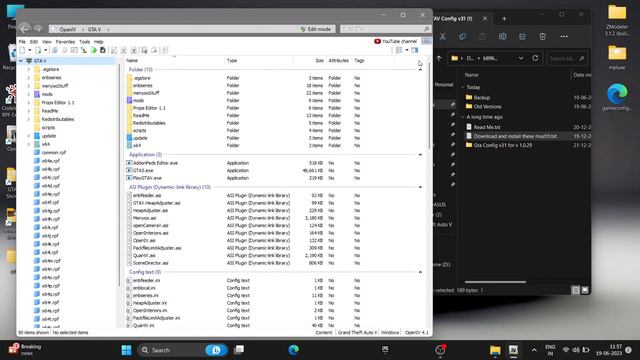Select Read Me.txt in File Explorer
Image resolution: width=640 pixels, height=360 pixels.
[x=487, y=127]
